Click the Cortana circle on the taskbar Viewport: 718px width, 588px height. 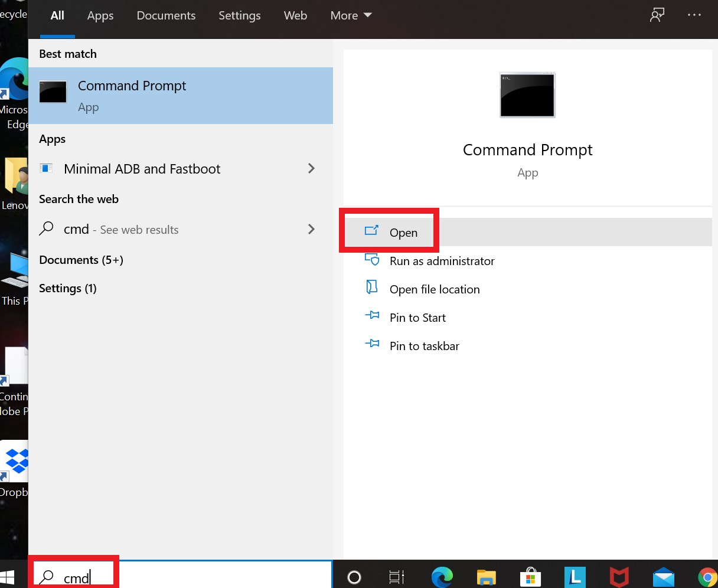(x=353, y=577)
